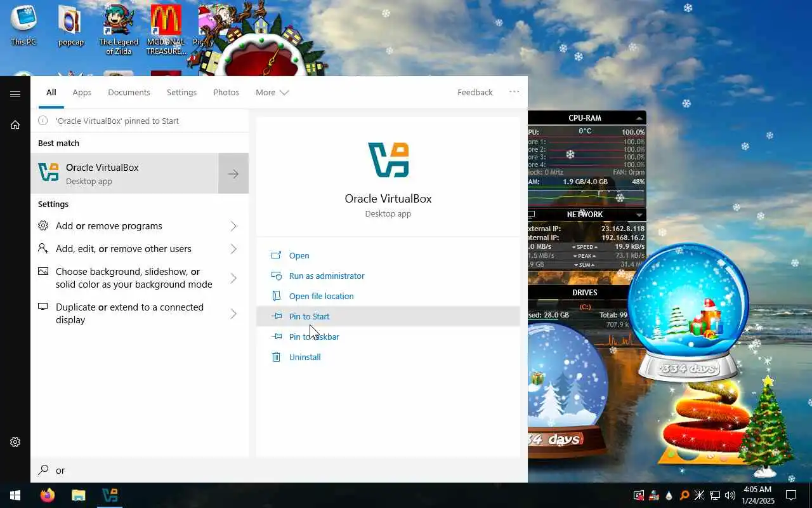Click the DRIVES gadget header

pos(584,293)
